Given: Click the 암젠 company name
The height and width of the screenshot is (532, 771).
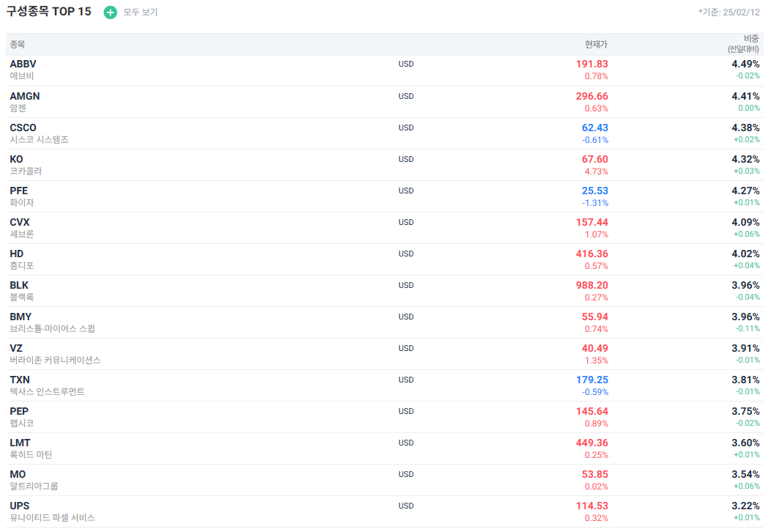Looking at the screenshot, I should click(x=18, y=108).
